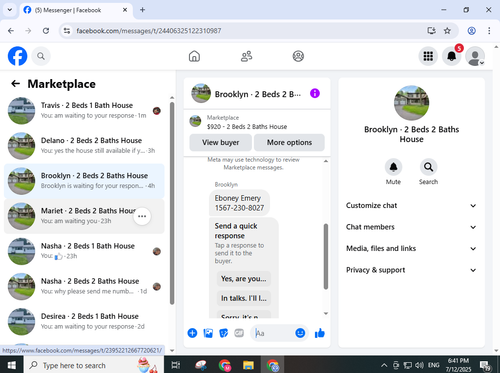Viewport: 500px width, 373px height.
Task: Reload the browser page
Action: 46,31
